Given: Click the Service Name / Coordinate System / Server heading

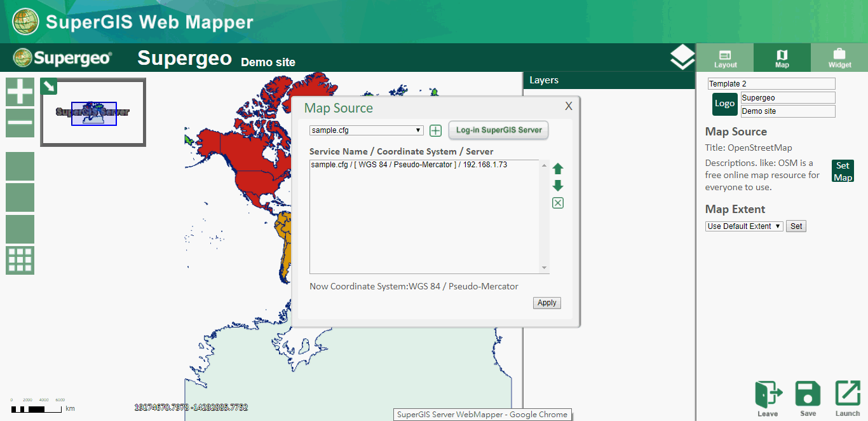Looking at the screenshot, I should click(402, 151).
